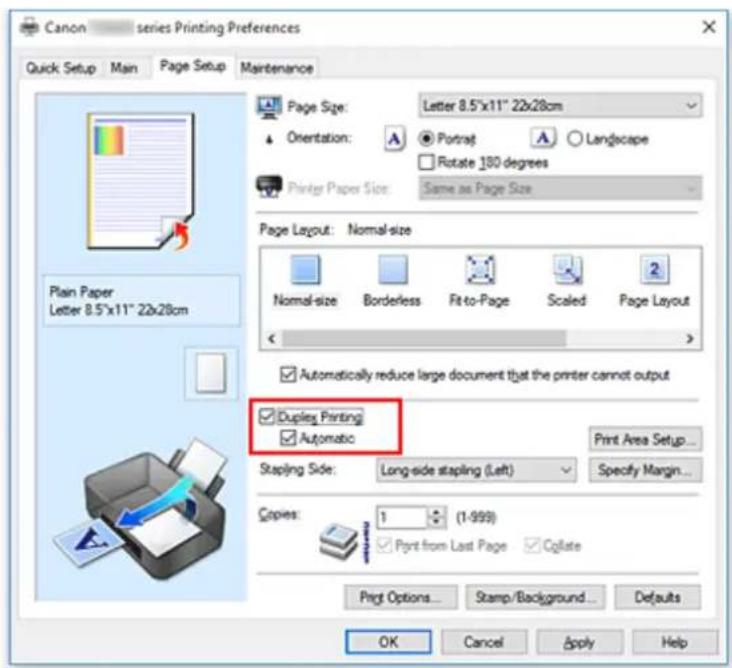
Task: Click the Specify Margin button
Action: (645, 470)
